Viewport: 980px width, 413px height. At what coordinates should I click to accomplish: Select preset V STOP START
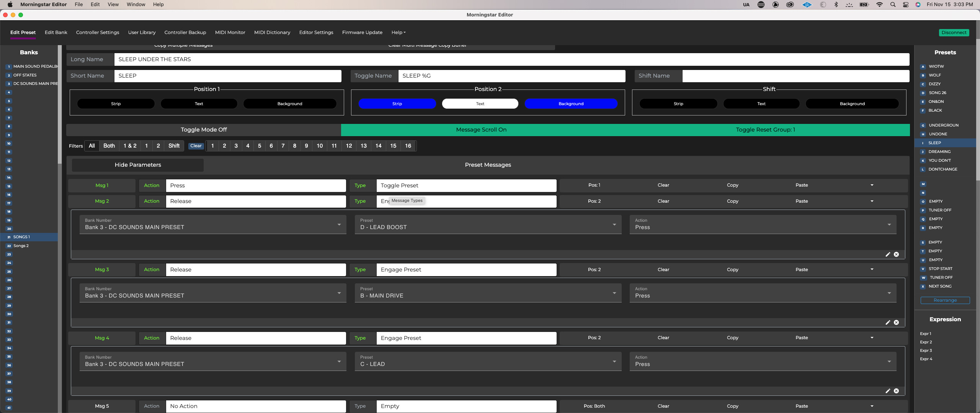pyautogui.click(x=940, y=269)
